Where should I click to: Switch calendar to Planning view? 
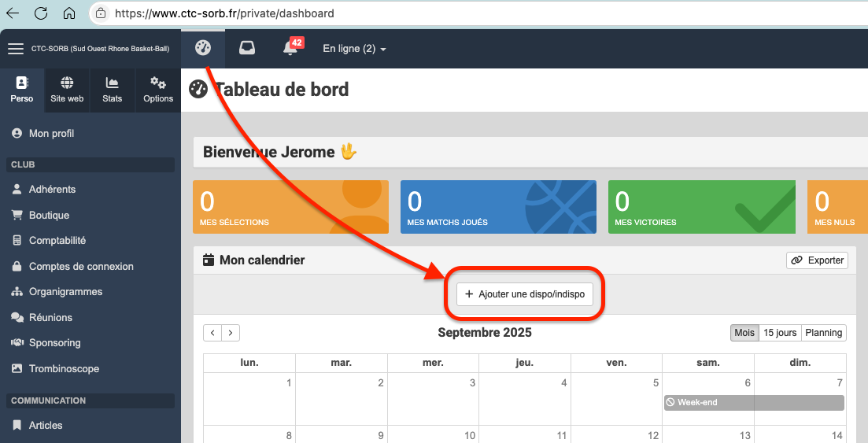point(824,333)
